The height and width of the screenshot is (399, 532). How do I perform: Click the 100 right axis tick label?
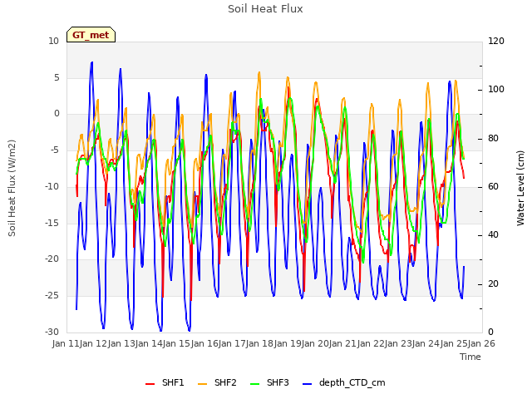coord(496,90)
